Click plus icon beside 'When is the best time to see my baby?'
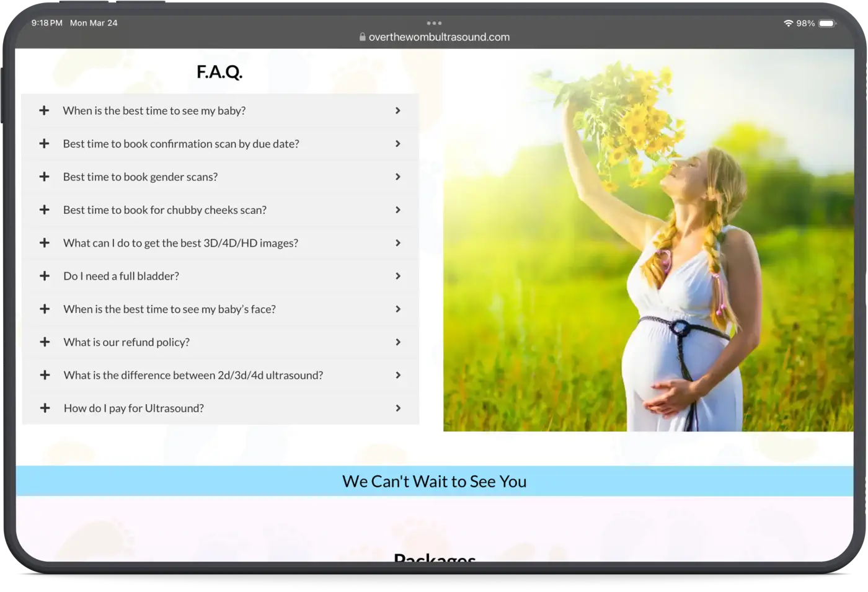Image resolution: width=868 pixels, height=592 pixels. [44, 110]
